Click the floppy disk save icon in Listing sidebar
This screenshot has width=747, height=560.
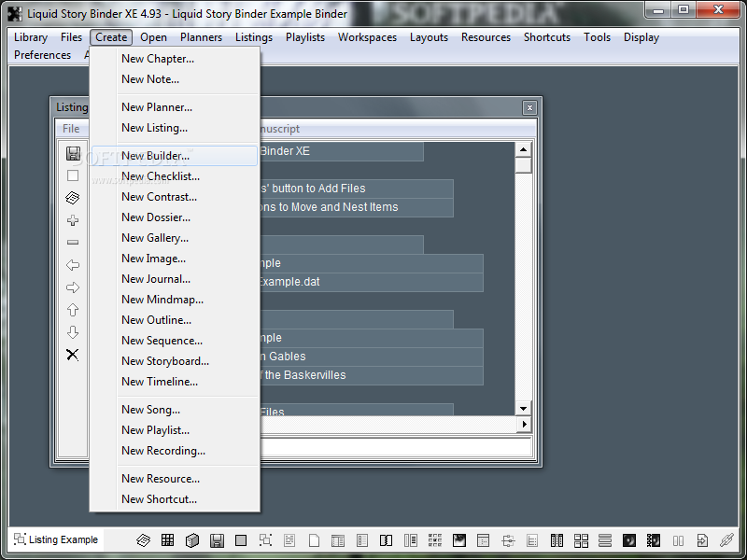pyautogui.click(x=73, y=153)
